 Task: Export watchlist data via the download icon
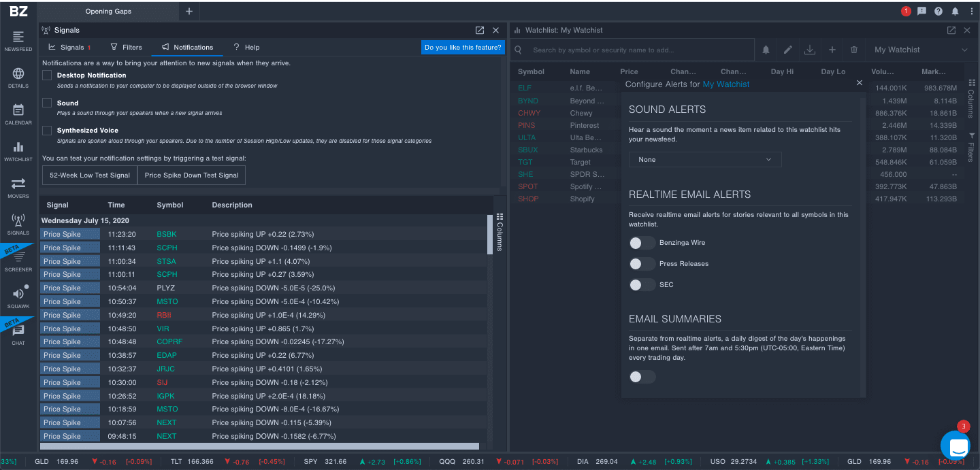[810, 50]
